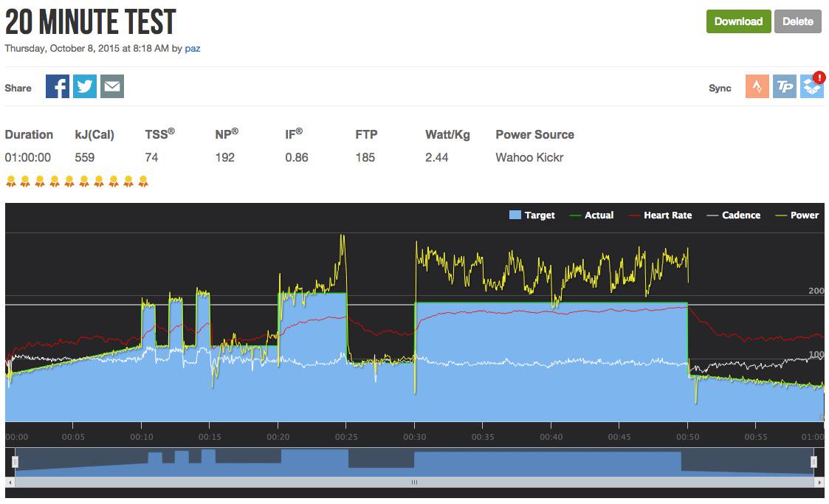Viewport: 829px width, 504px height.
Task: Toggle Power series in legend
Action: pos(797,215)
